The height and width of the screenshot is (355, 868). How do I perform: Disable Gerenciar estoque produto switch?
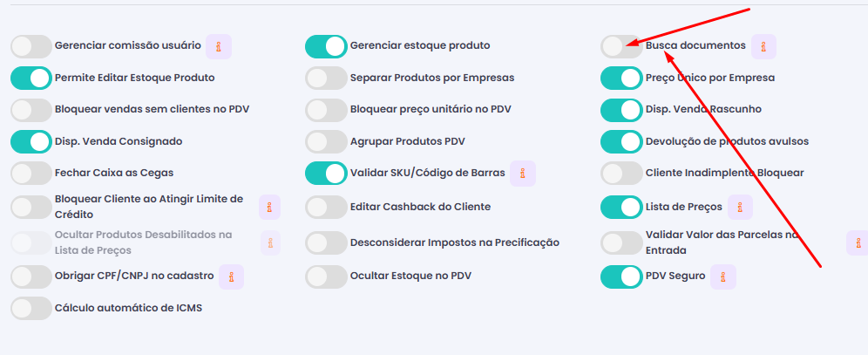coord(326,46)
